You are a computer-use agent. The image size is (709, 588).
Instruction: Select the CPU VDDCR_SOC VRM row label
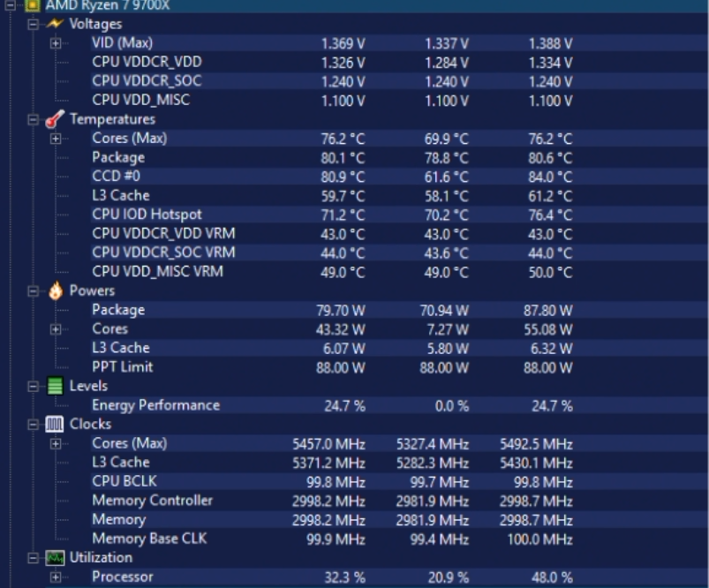pyautogui.click(x=163, y=253)
